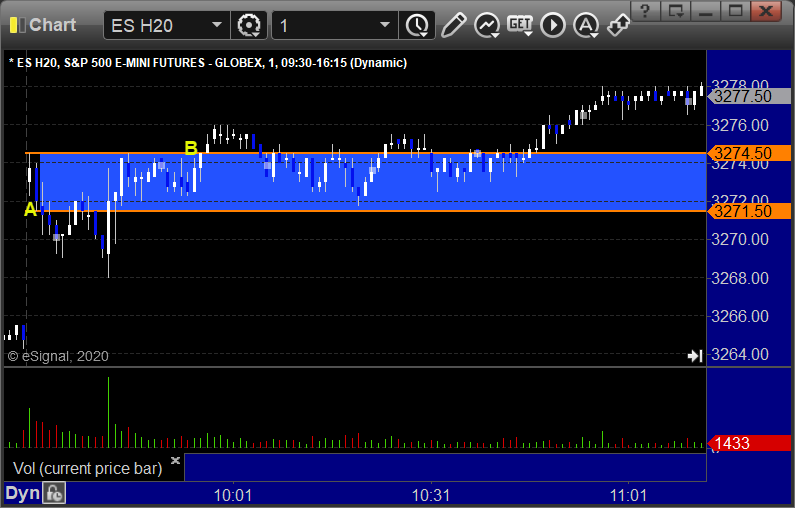The width and height of the screenshot is (795, 508).
Task: Click the GET tools button
Action: 520,25
